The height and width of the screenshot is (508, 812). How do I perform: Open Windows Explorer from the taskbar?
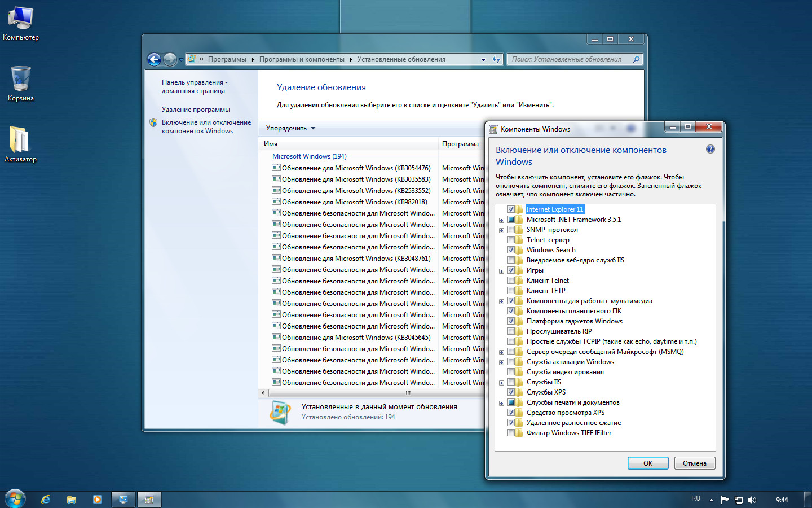pyautogui.click(x=72, y=500)
